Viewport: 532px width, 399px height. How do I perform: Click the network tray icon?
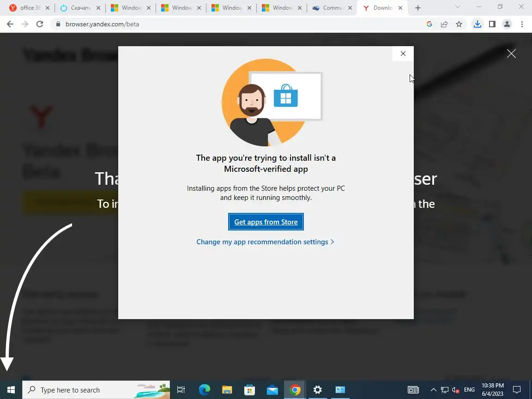click(444, 390)
